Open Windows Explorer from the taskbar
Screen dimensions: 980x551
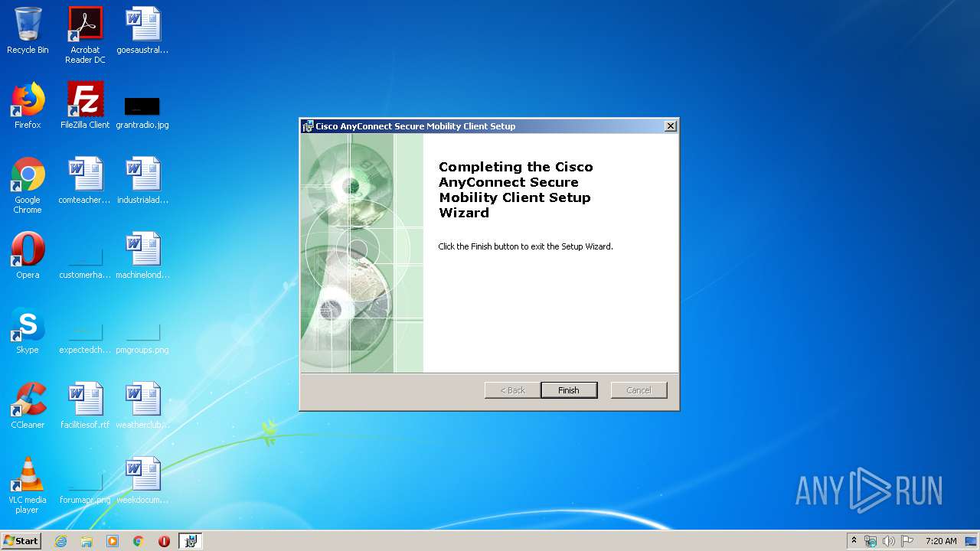pyautogui.click(x=87, y=541)
